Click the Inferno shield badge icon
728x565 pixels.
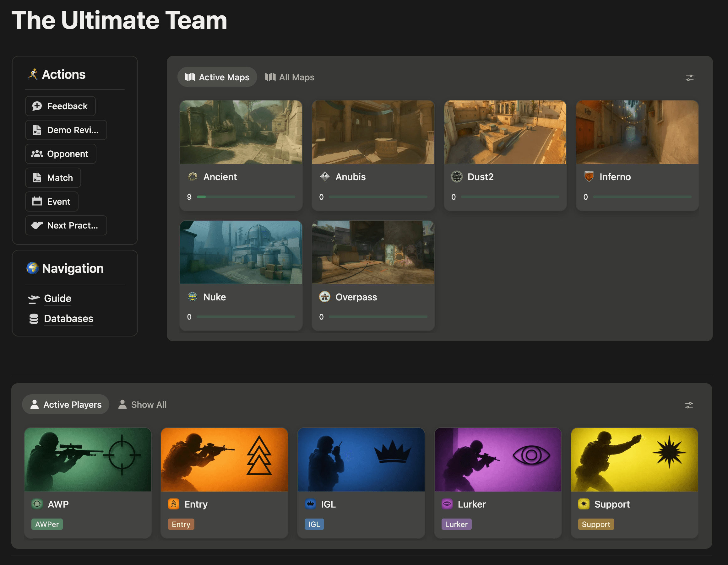point(589,176)
